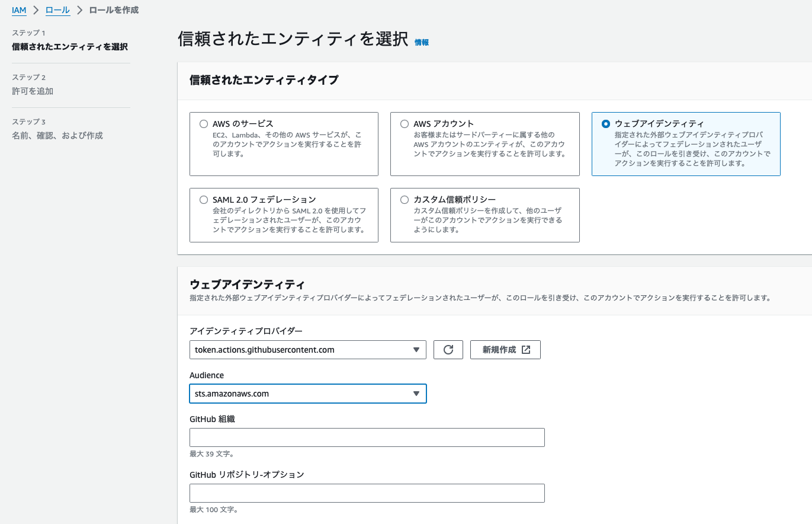Click the アイデンティティプロバイダー field label
Screen dimensions: 812x524
click(246, 331)
